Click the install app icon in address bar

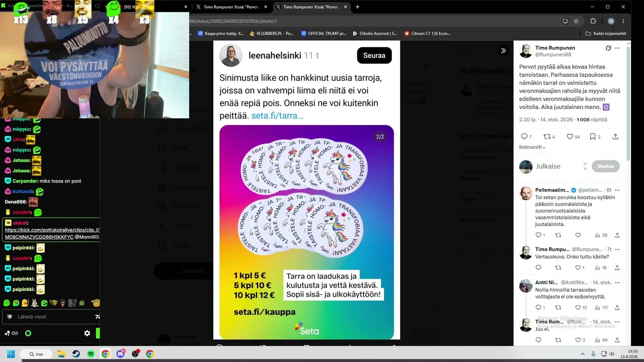(x=565, y=21)
